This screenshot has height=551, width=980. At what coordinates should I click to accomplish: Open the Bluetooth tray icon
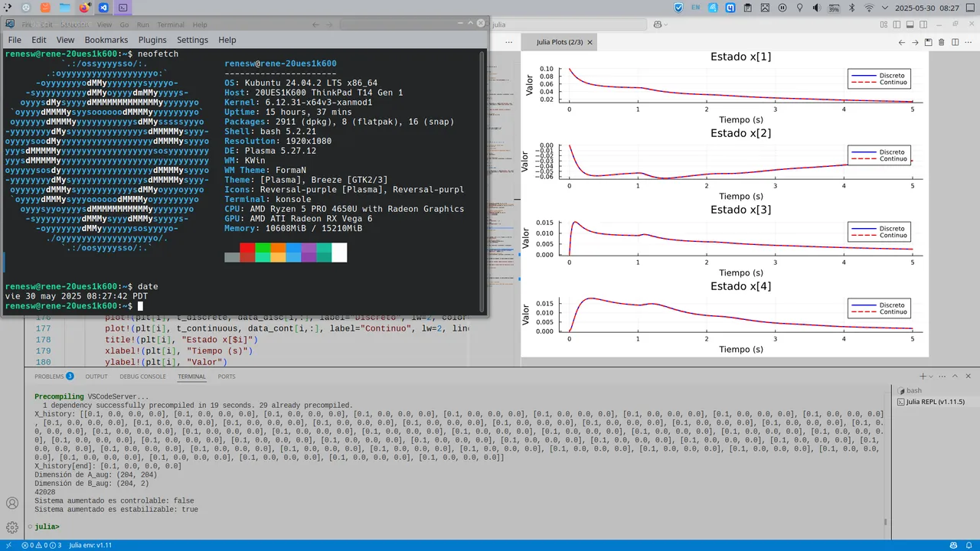coord(852,8)
